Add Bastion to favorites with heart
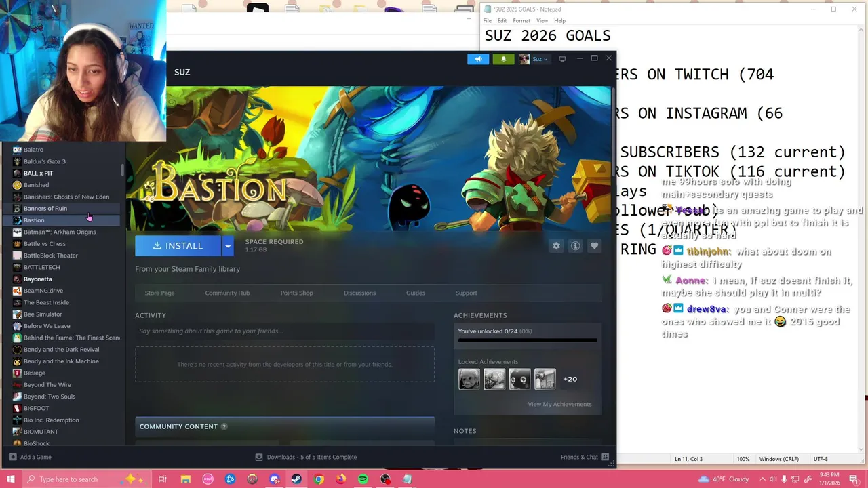Screen dimensions: 868x488 point(595,246)
